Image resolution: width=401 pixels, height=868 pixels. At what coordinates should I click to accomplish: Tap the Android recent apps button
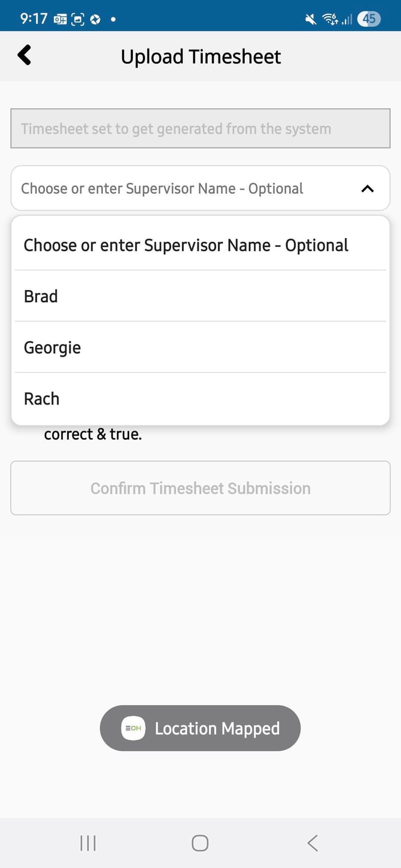point(88,843)
